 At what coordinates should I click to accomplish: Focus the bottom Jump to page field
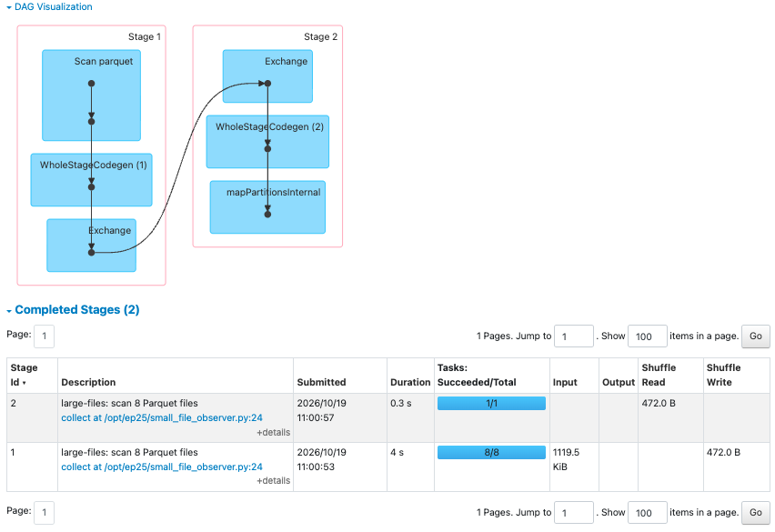(574, 513)
